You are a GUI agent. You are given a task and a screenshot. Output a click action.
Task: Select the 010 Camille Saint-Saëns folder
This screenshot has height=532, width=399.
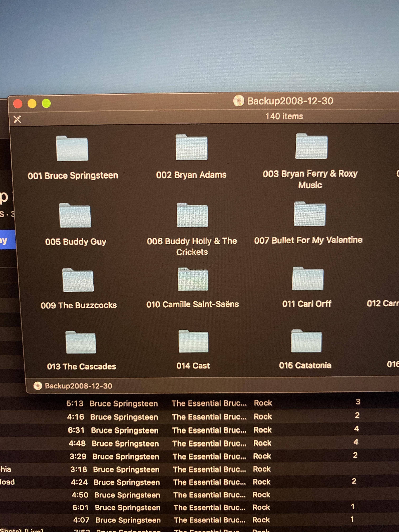click(193, 280)
